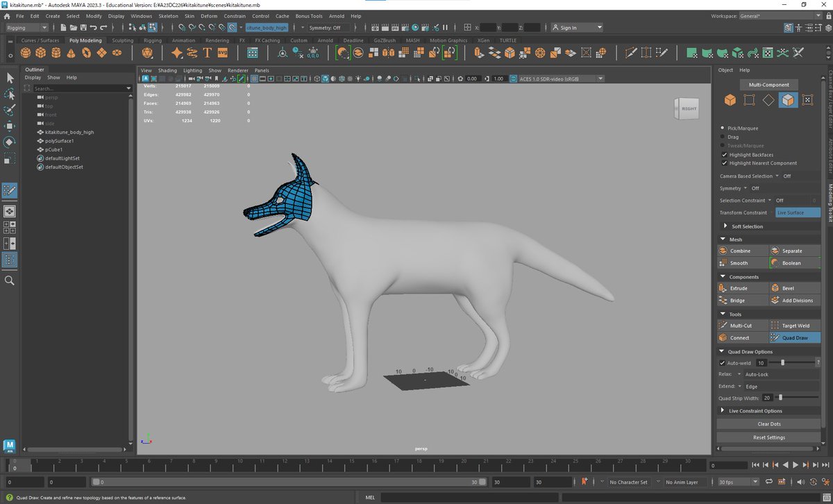Image resolution: width=833 pixels, height=504 pixels.
Task: Switch to face selection mode icon
Action: pos(788,100)
